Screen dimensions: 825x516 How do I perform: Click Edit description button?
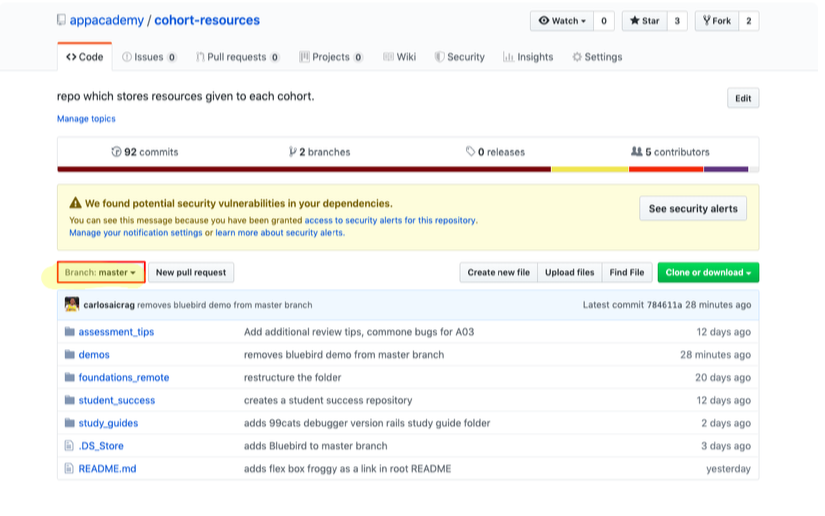[743, 98]
